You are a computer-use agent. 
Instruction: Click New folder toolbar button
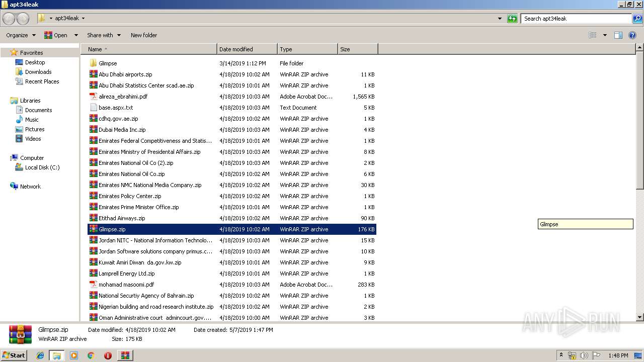(144, 35)
